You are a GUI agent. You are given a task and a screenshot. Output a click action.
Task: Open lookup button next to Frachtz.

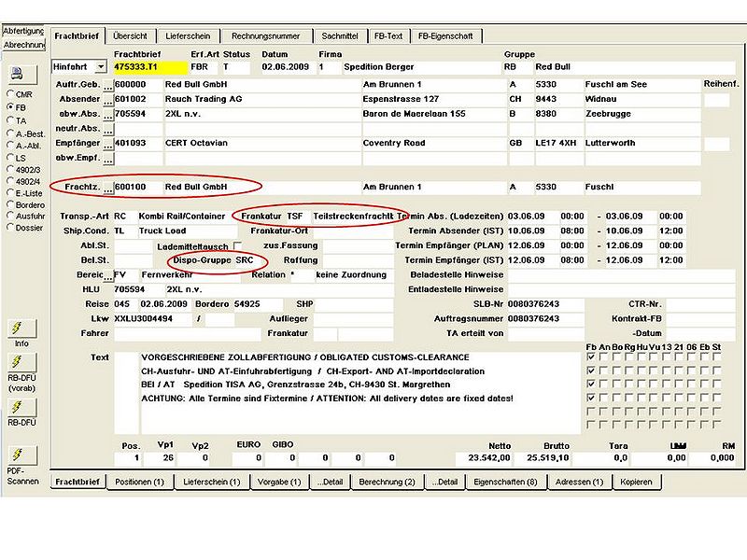pyautogui.click(x=108, y=189)
